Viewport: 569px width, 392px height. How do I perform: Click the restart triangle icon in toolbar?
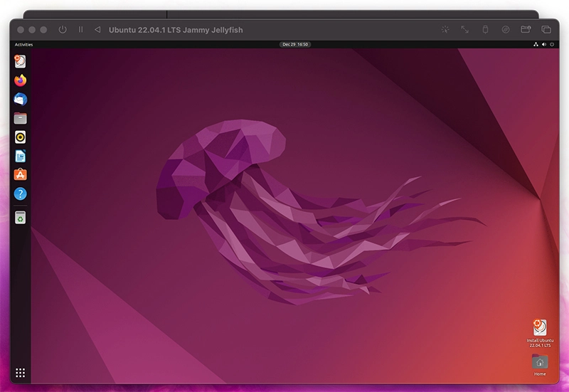[97, 29]
